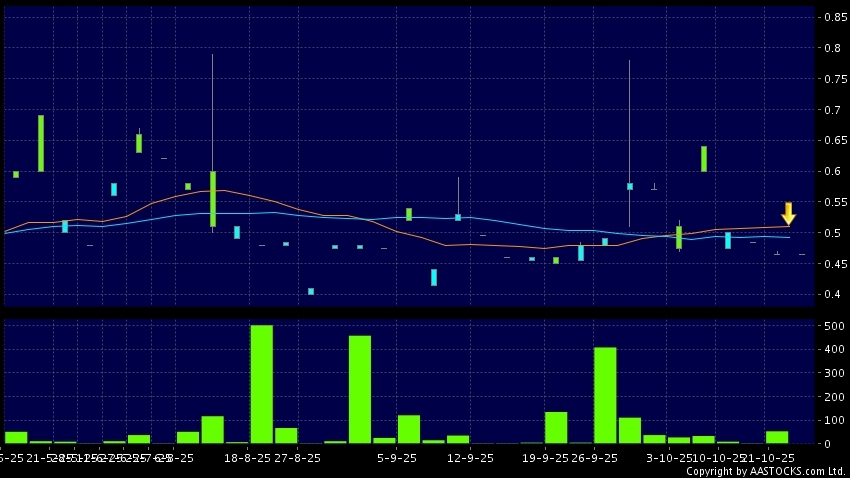This screenshot has height=478, width=850.
Task: Click the cyan candle with long wick reaching 0.78
Action: [630, 186]
